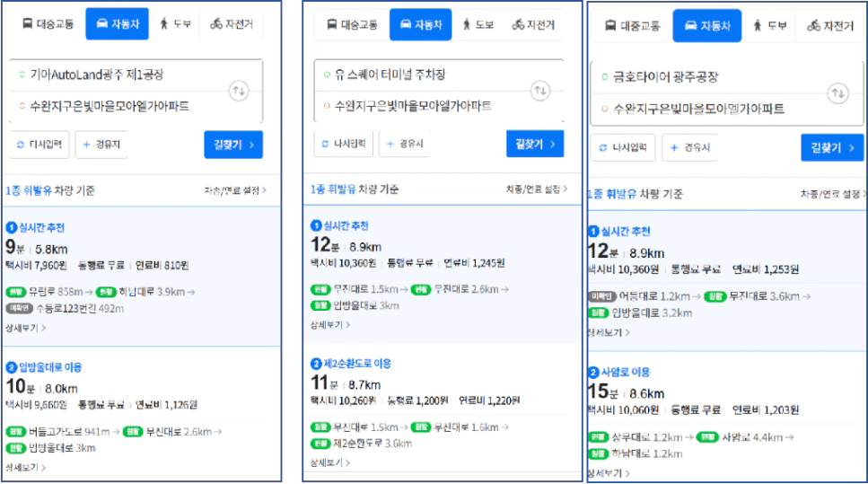Select 자동차 tab in the 기아AutoLand panel
Viewport: 868px width, 484px height.
tap(118, 24)
